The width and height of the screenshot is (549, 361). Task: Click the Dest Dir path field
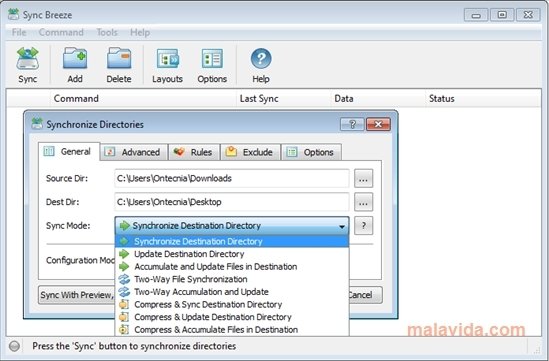tap(232, 202)
